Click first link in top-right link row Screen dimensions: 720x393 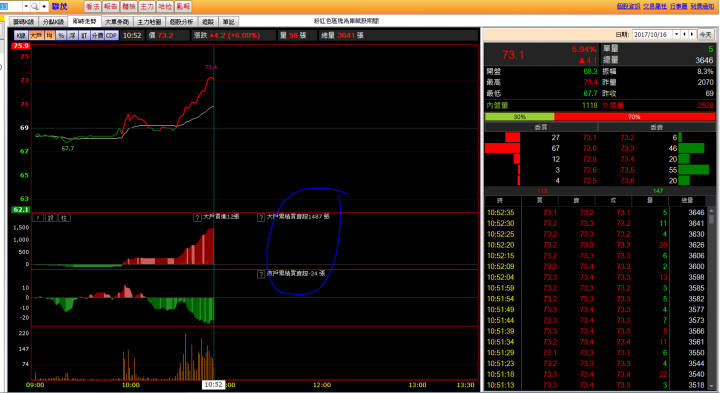pyautogui.click(x=628, y=6)
